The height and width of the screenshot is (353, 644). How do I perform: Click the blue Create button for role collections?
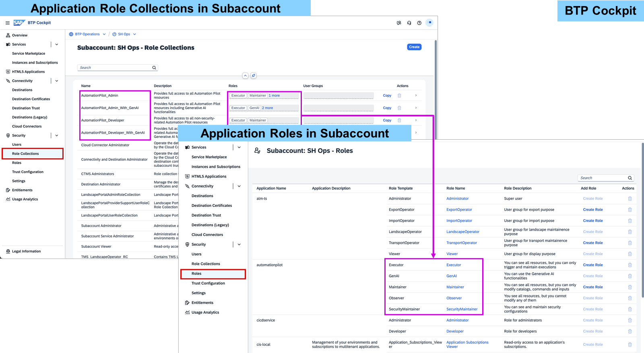coord(414,47)
